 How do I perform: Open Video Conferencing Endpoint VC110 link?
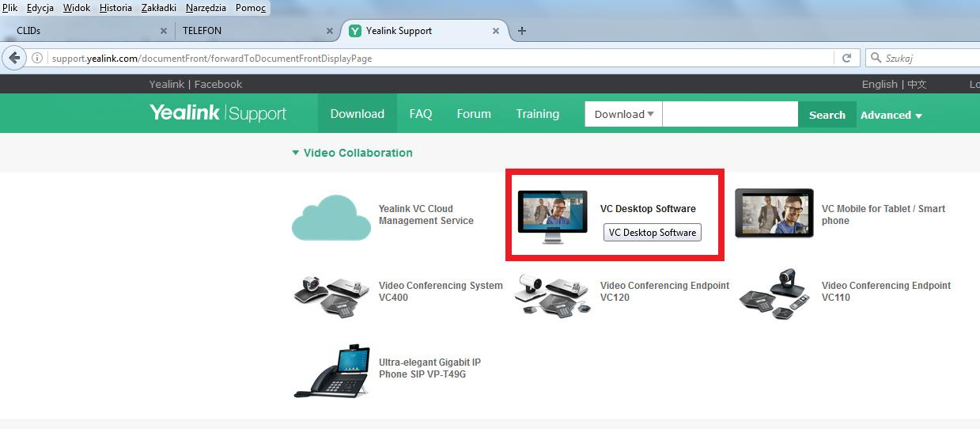click(886, 291)
